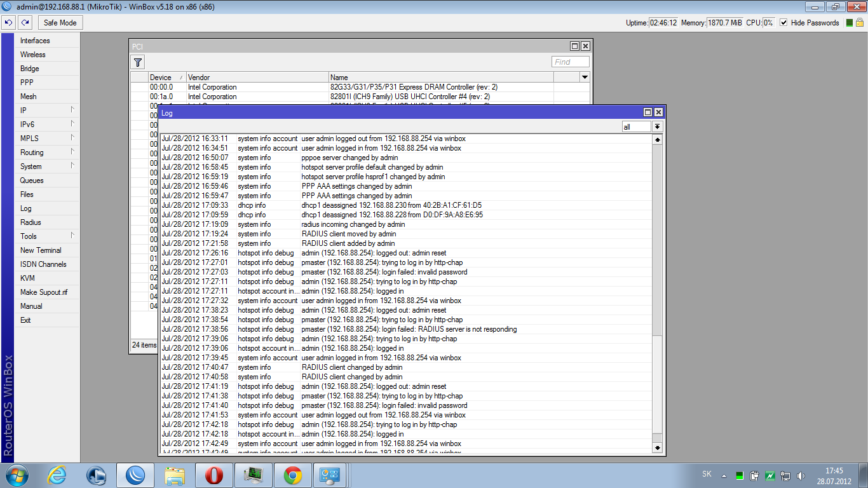Select log entry 'login failed: RADIUS server is not responding'
The image size is (868, 488).
coord(406,329)
